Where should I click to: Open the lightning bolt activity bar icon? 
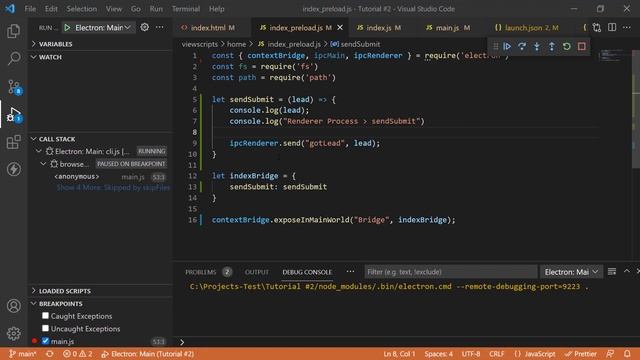13,169
